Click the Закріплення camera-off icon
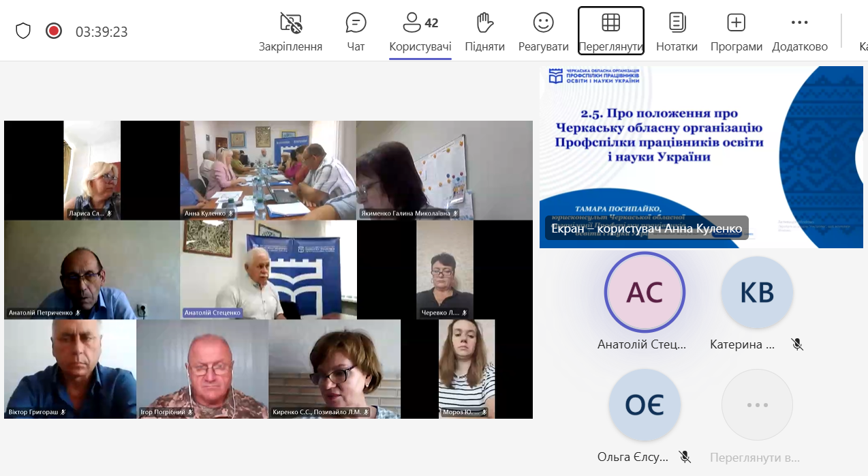Viewport: 868px width, 476px height. 290,23
